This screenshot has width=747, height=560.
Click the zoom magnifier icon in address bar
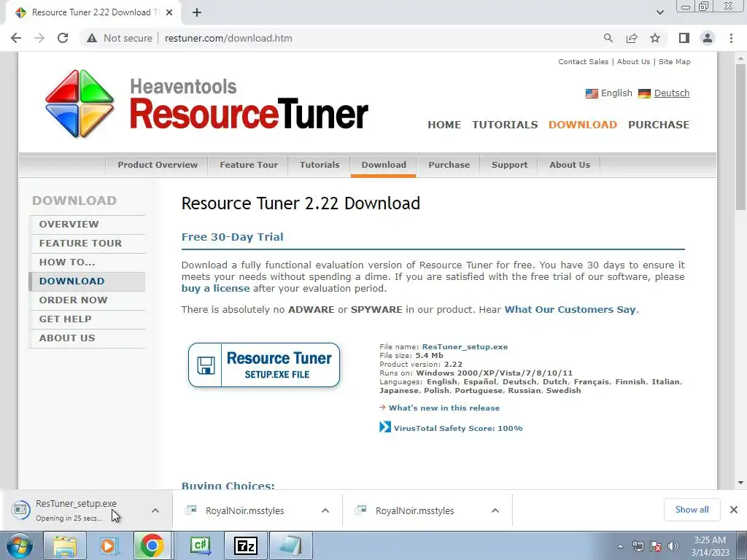click(x=608, y=38)
